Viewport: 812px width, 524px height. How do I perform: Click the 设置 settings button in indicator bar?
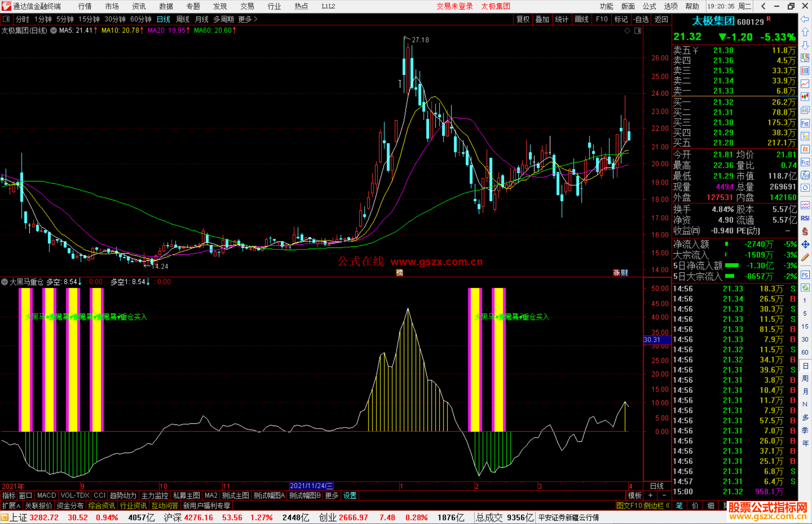350,495
